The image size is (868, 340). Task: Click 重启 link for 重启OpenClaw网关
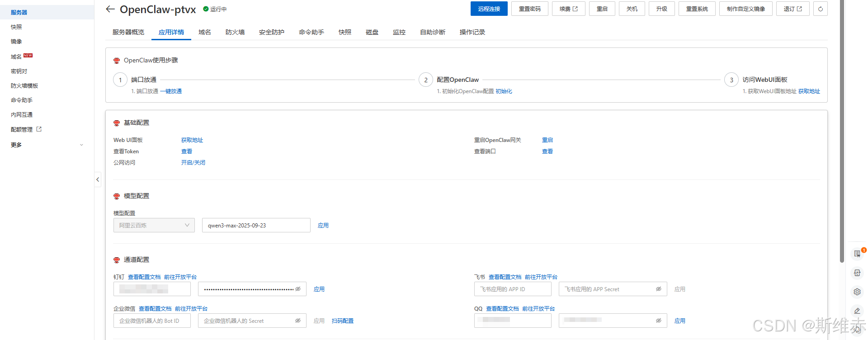click(x=547, y=140)
